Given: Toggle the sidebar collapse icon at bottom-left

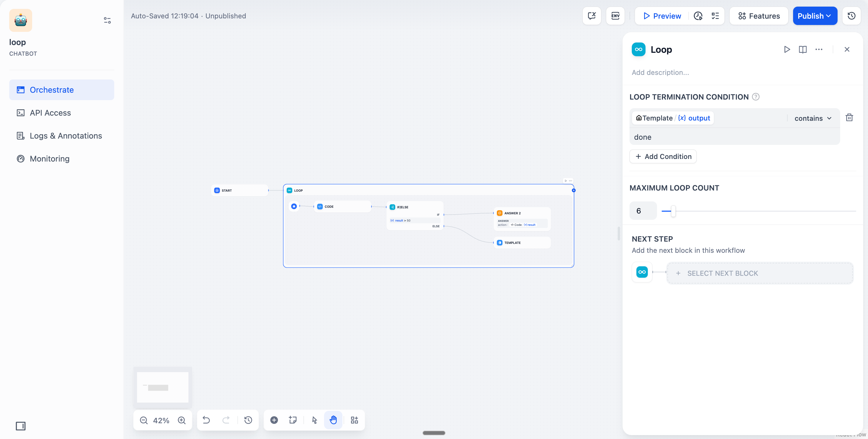Looking at the screenshot, I should tap(21, 426).
